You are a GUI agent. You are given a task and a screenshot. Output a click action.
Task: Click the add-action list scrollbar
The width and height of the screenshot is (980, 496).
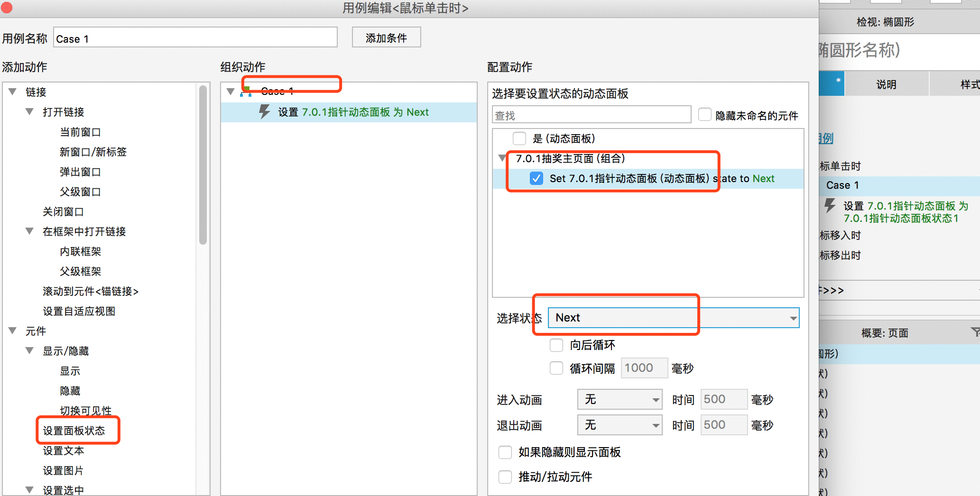point(203,165)
